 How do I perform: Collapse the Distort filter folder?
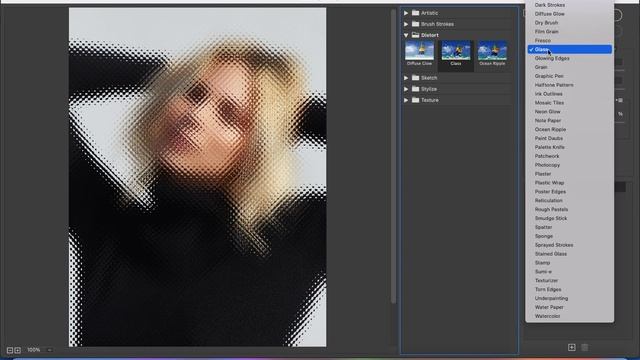coord(406,35)
